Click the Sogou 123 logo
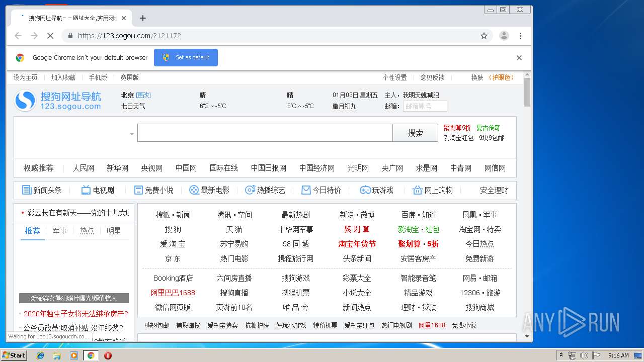The image size is (644, 362). click(x=57, y=101)
